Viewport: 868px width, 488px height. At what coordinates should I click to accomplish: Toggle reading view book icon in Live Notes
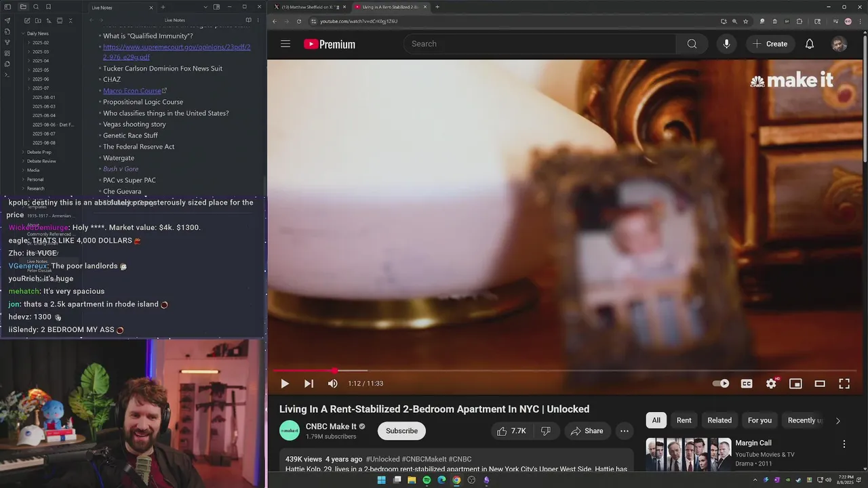coord(248,20)
